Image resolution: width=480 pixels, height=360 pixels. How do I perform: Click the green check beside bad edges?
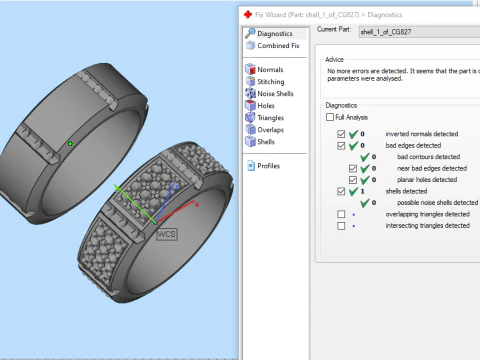point(353,145)
